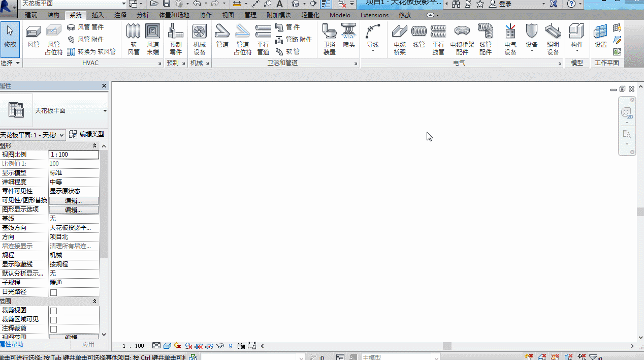Enable the 裁剪视图 checkbox
The image size is (644, 360).
pos(53,311)
